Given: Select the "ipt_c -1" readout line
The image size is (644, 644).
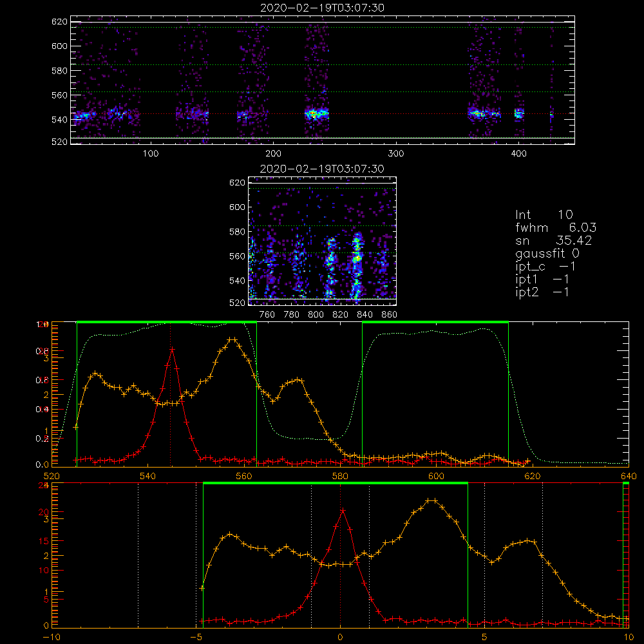Looking at the screenshot, I should pyautogui.click(x=545, y=267).
